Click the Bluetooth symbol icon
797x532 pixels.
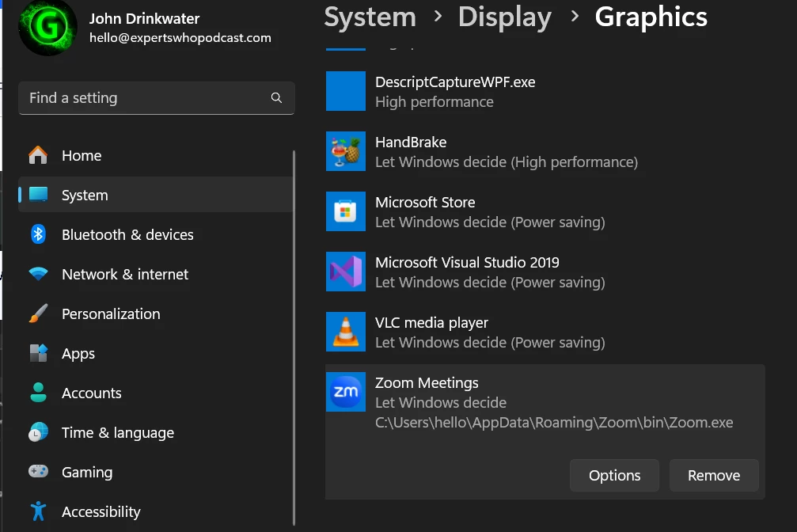[38, 234]
